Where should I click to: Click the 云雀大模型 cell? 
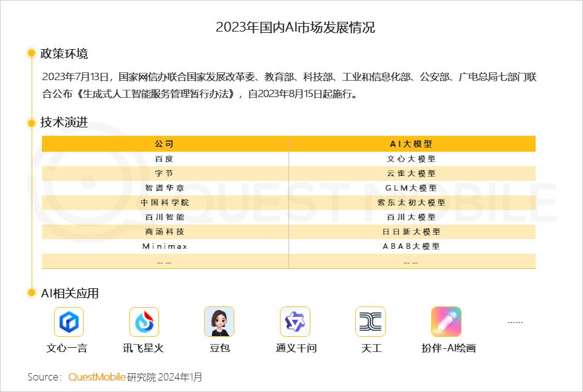point(412,174)
